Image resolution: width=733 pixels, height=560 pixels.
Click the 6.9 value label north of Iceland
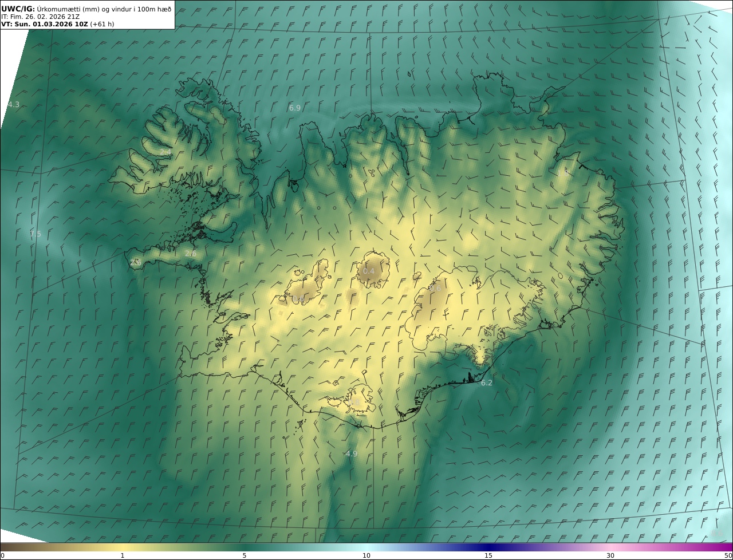294,108
